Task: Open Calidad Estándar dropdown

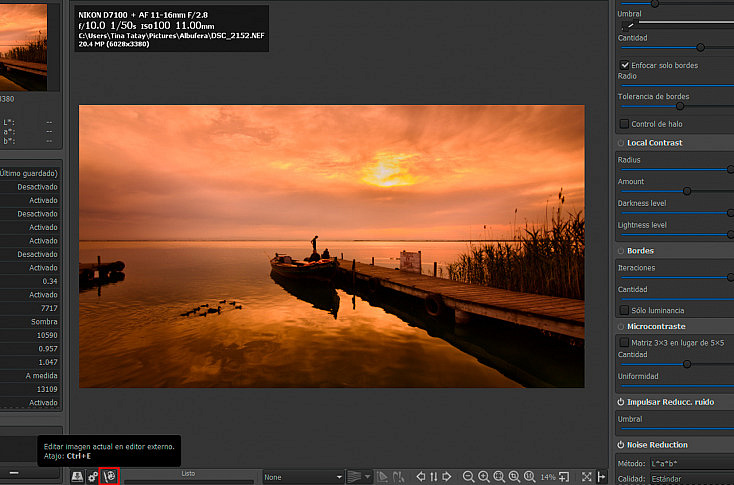Action: [692, 479]
